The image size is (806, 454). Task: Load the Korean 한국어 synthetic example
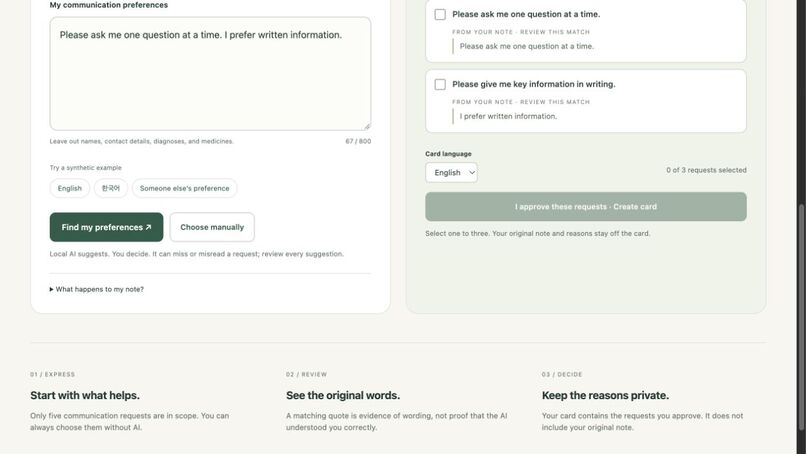pos(111,188)
